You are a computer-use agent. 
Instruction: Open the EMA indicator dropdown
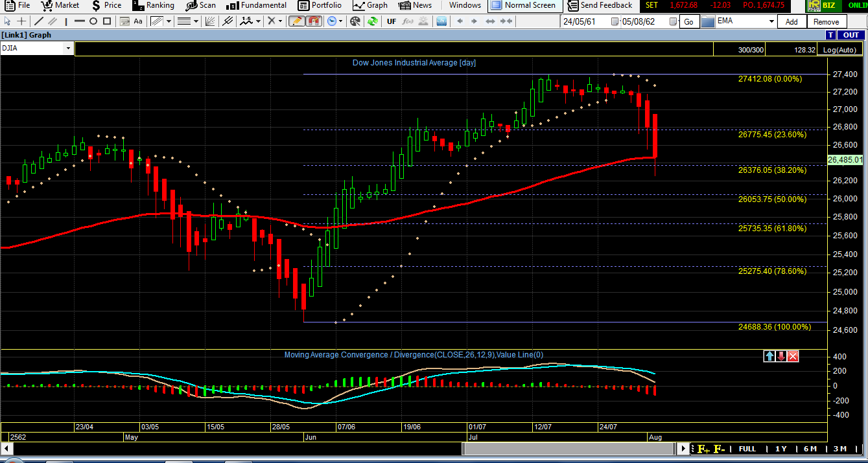coord(771,21)
